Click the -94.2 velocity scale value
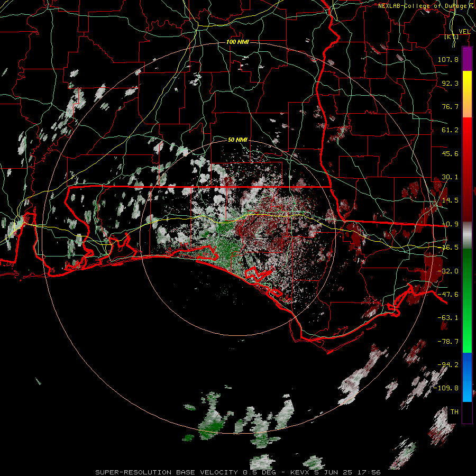 click(448, 365)
